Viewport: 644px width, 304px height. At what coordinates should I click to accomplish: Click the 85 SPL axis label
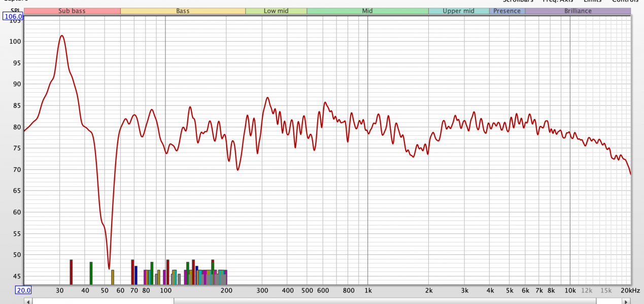[x=16, y=105]
